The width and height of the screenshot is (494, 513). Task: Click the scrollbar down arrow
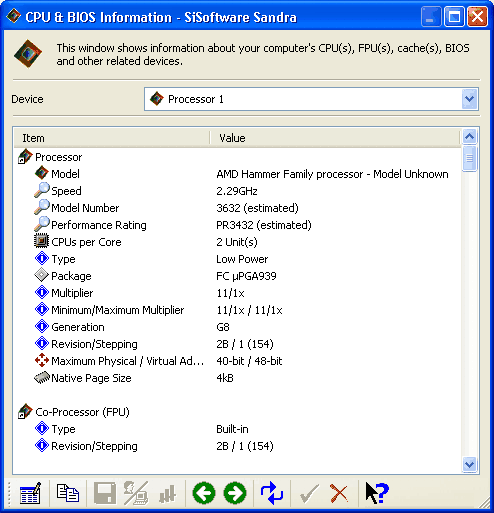(470, 464)
